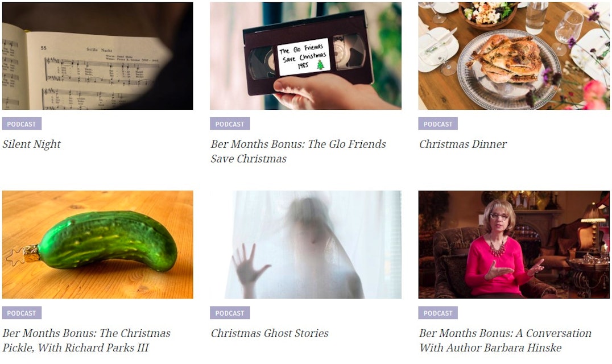Image resolution: width=612 pixels, height=364 pixels.
Task: Open 'The Christmas Pickle, With Richard Parks III' link
Action: (x=86, y=340)
